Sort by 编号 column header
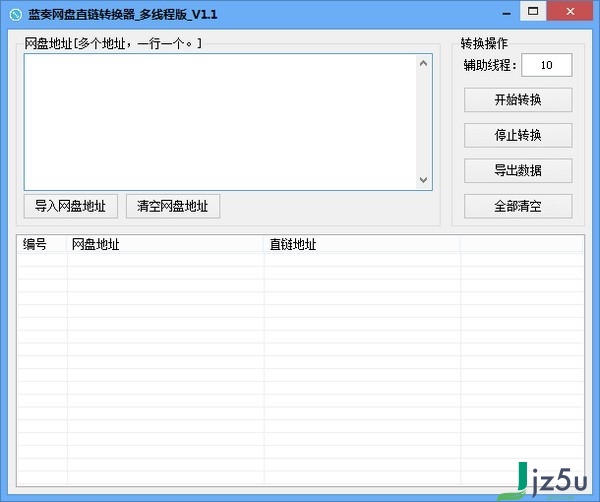The height and width of the screenshot is (502, 600). point(42,244)
